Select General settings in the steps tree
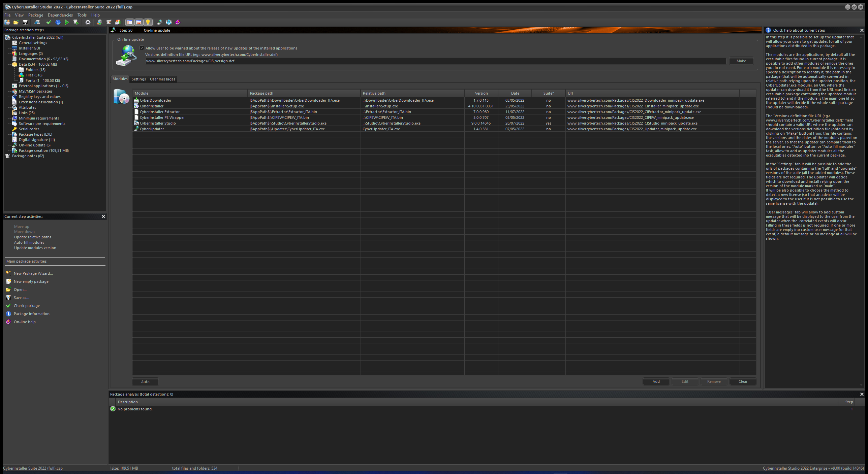The image size is (868, 474). (33, 43)
